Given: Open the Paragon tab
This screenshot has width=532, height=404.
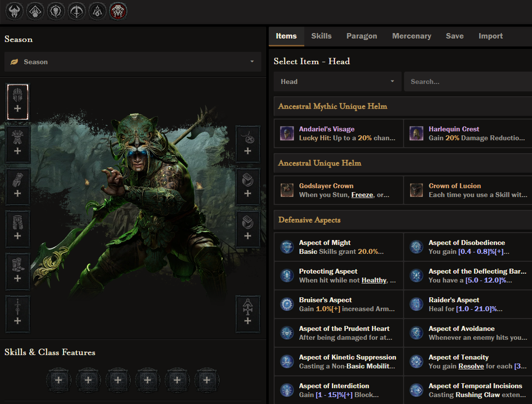Looking at the screenshot, I should [x=362, y=36].
